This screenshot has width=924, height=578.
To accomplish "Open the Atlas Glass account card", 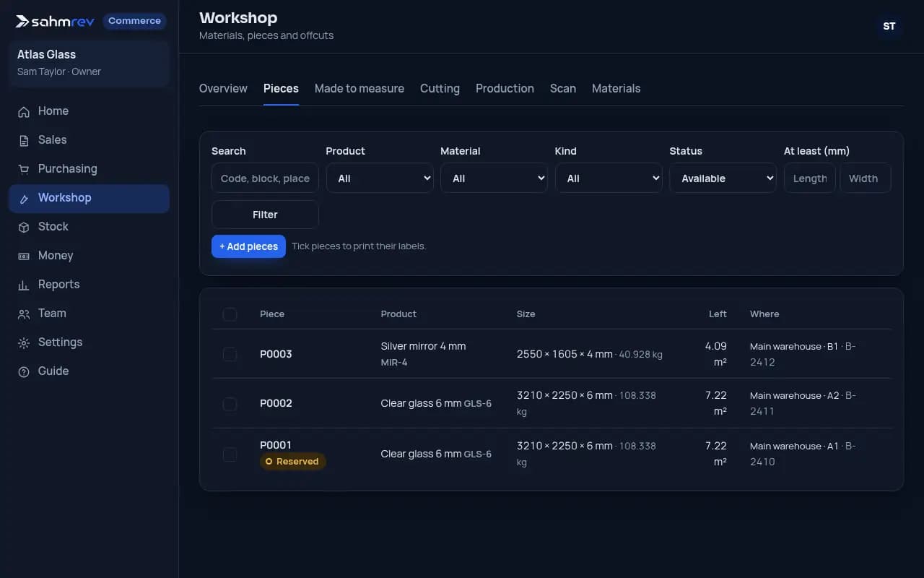I will [x=89, y=63].
